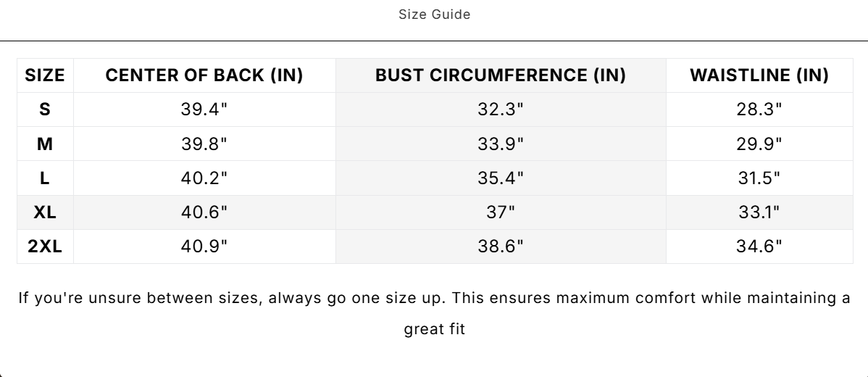Click the S size row label
This screenshot has height=377, width=868.
pos(45,109)
